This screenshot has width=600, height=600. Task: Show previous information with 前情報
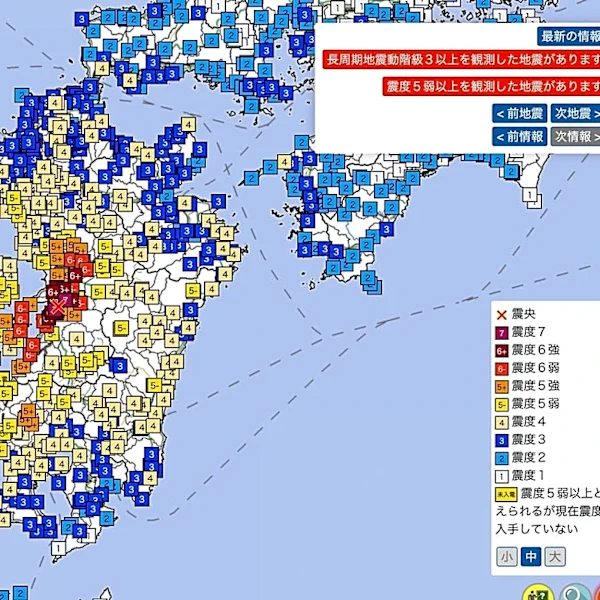pyautogui.click(x=520, y=136)
